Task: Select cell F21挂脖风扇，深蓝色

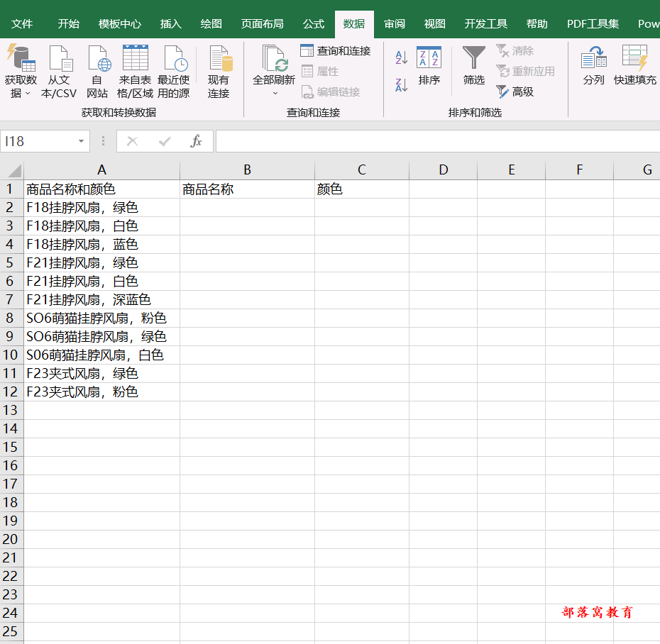Action: coord(102,300)
